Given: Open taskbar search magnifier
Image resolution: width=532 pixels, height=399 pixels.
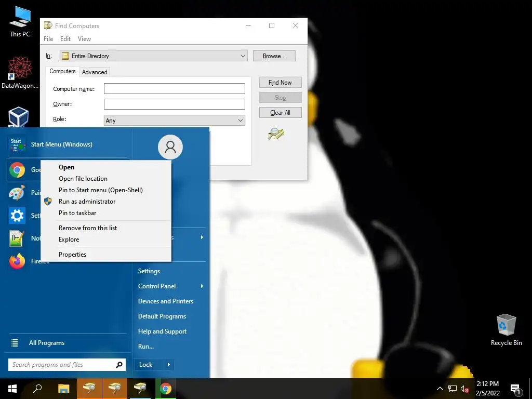Looking at the screenshot, I should tap(37, 389).
